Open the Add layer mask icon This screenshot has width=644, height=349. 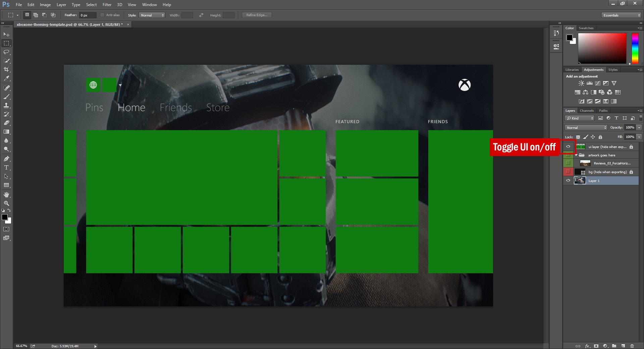pos(596,346)
